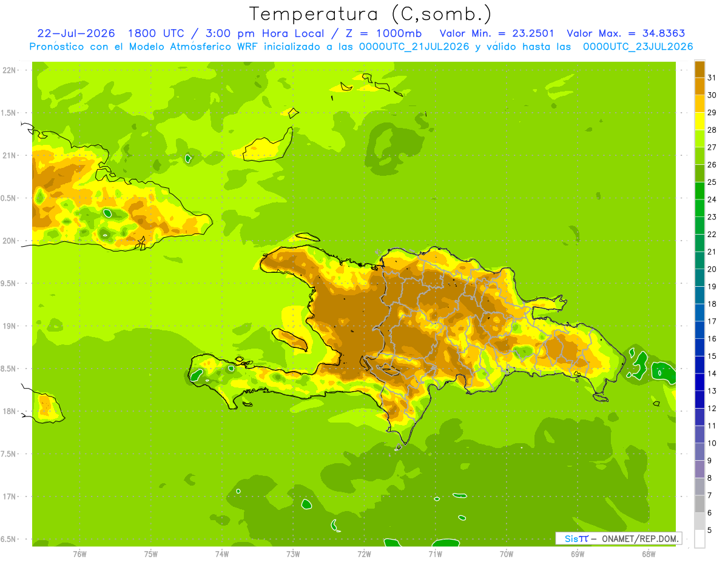
Task: Click the longitude label "72W"
Action: (x=364, y=554)
